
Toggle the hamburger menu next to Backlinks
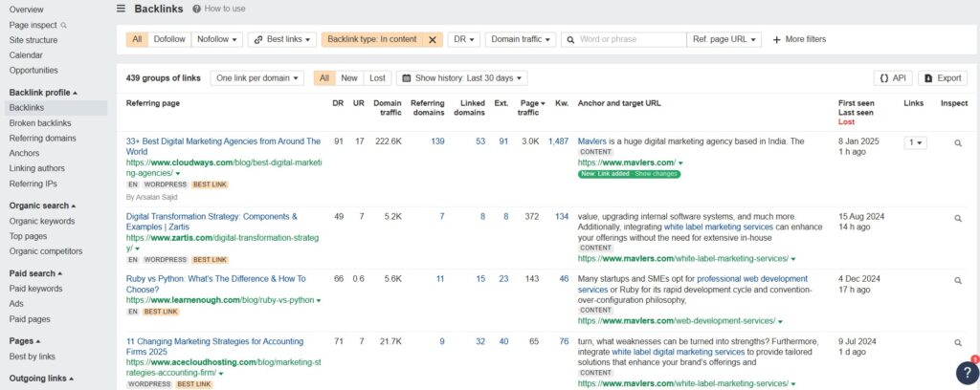[122, 9]
